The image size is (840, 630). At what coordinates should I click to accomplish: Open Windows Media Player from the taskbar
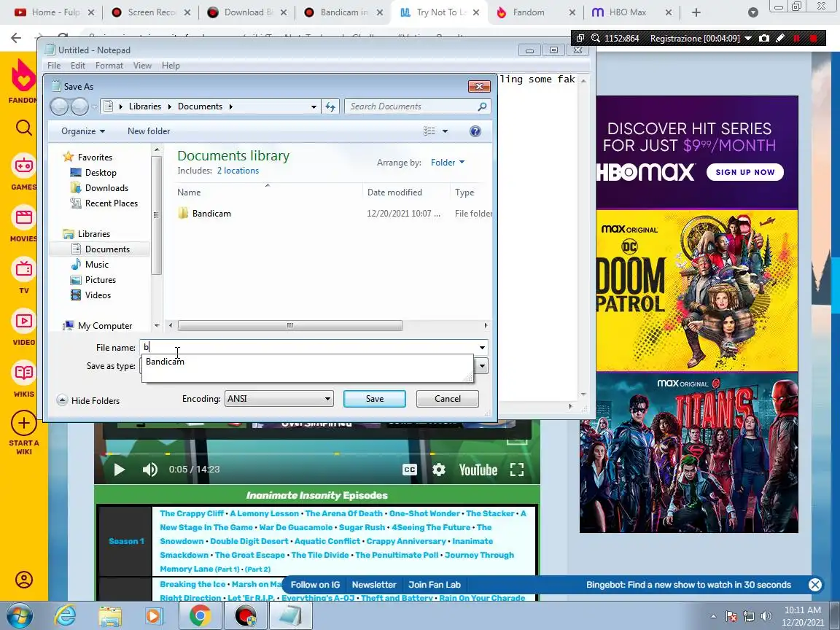coord(153,615)
